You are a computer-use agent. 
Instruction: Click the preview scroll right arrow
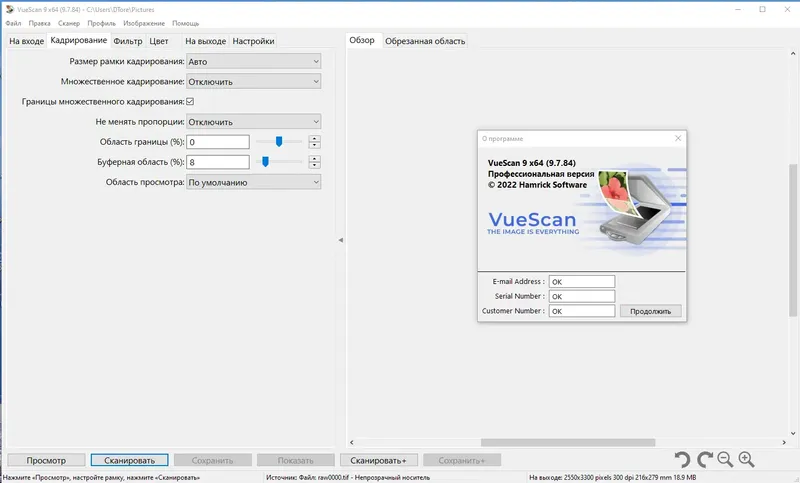tap(784, 442)
